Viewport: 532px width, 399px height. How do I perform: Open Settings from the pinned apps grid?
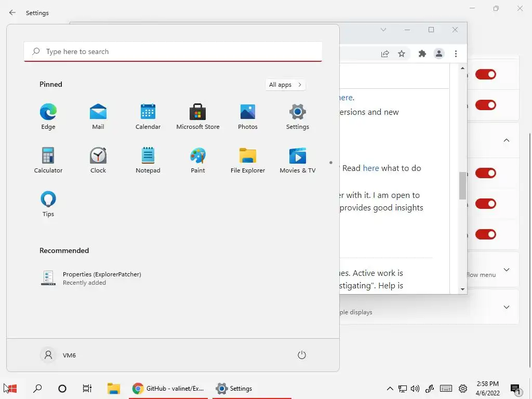coord(298,117)
